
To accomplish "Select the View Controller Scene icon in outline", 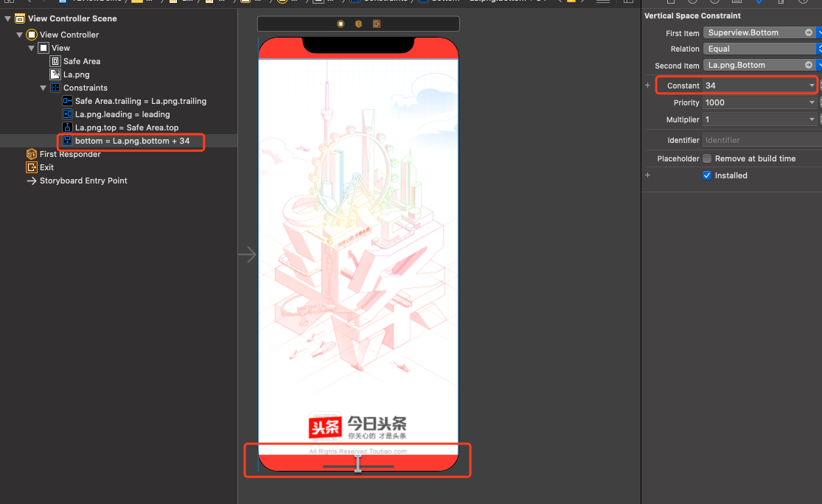I will (20, 19).
